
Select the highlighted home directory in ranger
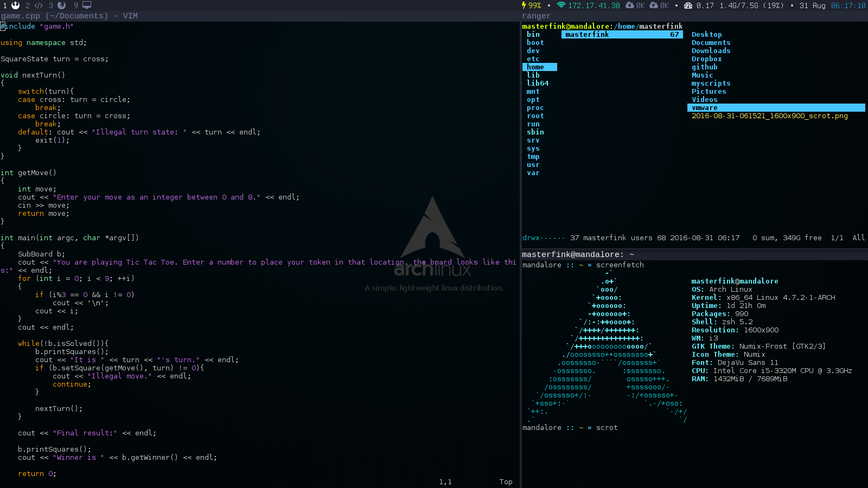(539, 67)
